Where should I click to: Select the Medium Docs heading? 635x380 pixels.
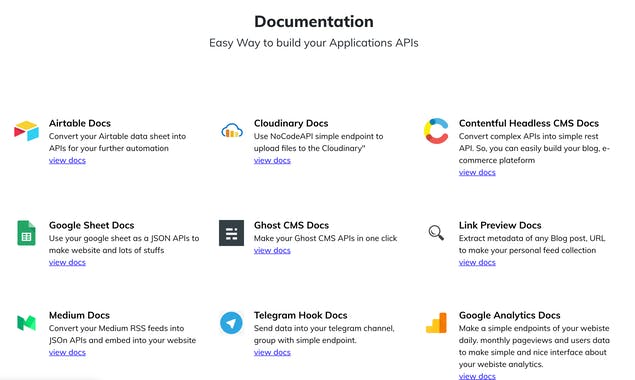(x=79, y=315)
